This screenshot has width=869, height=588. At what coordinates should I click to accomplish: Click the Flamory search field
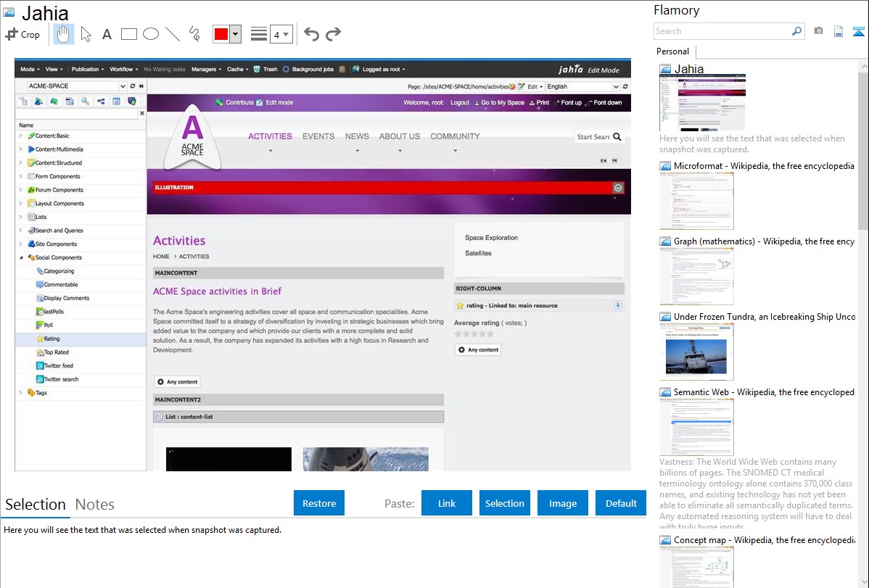click(722, 31)
